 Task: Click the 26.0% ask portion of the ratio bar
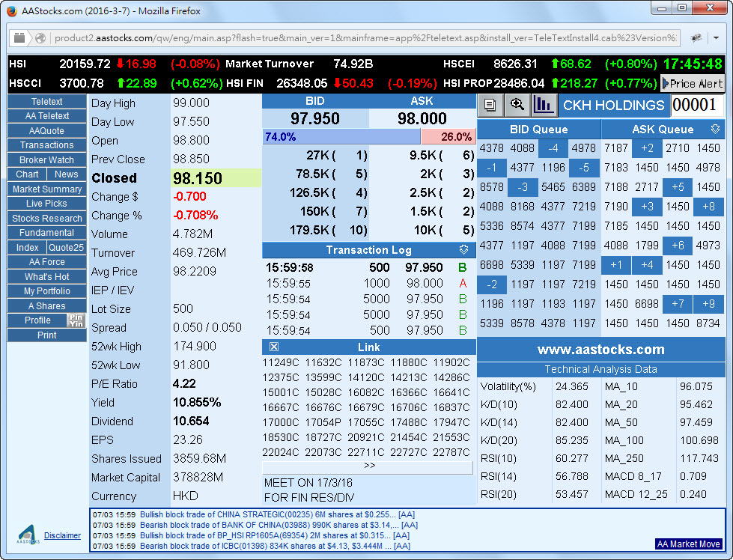click(448, 136)
